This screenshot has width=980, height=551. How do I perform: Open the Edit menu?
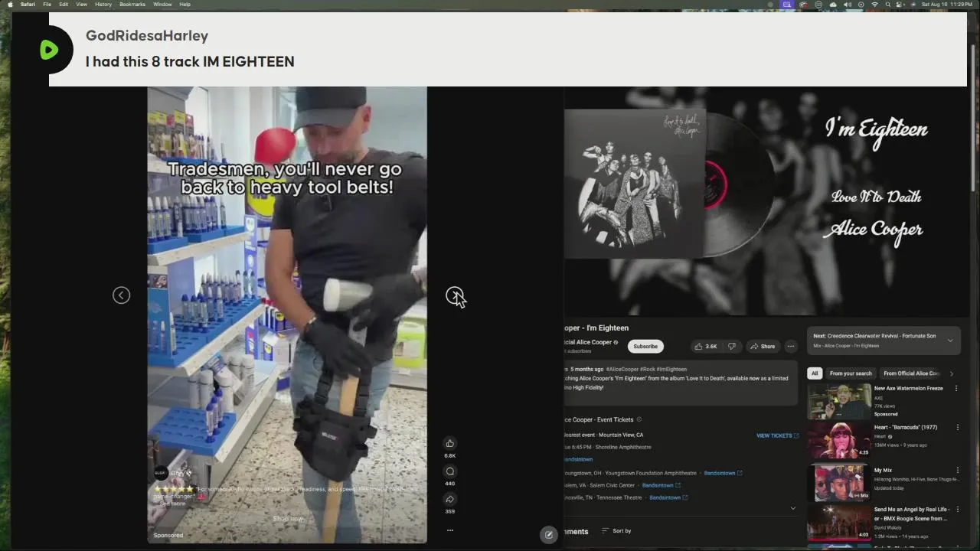64,4
